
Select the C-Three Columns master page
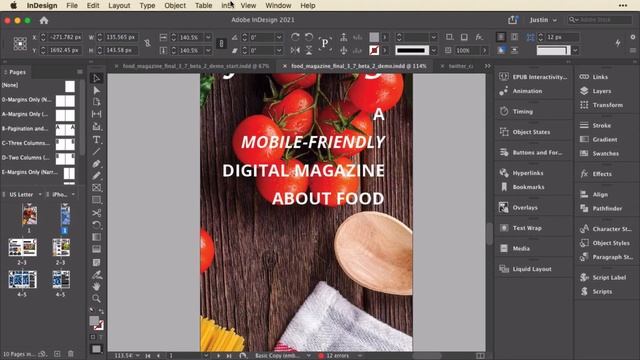point(38,143)
